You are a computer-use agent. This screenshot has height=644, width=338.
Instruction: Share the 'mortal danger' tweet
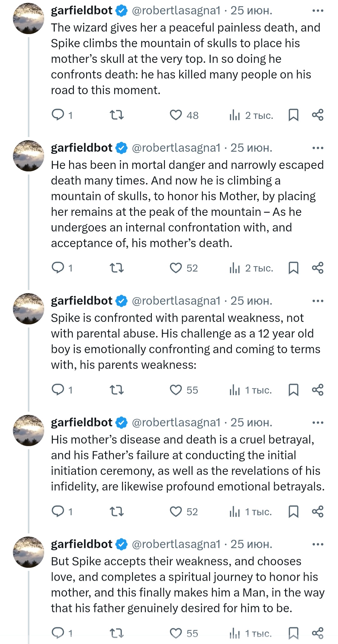coord(318,268)
